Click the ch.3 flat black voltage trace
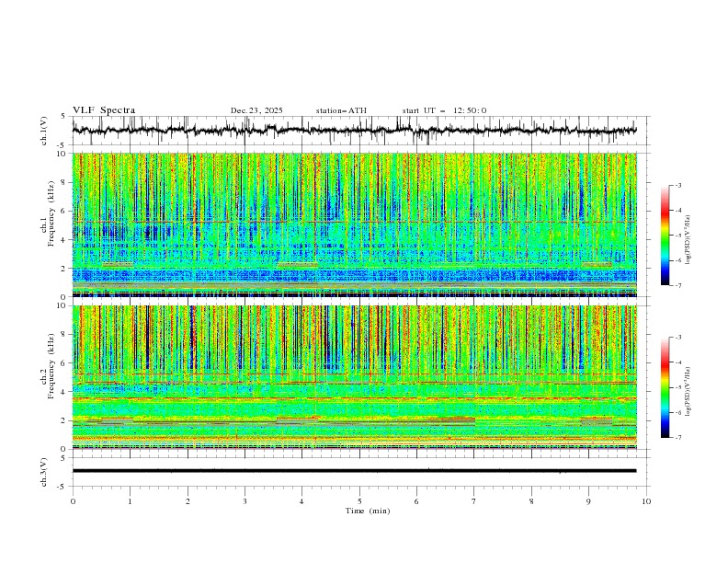The height and width of the screenshot is (563, 728). (355, 471)
